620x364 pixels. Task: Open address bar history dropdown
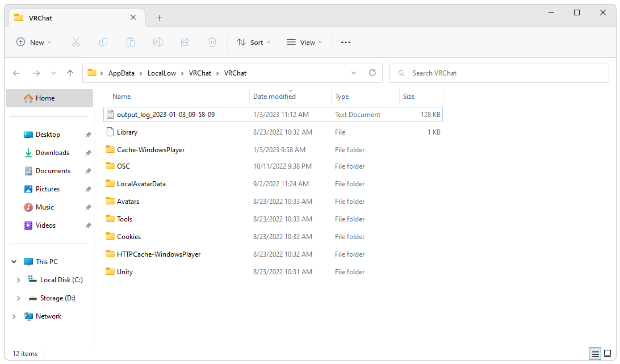click(x=354, y=73)
